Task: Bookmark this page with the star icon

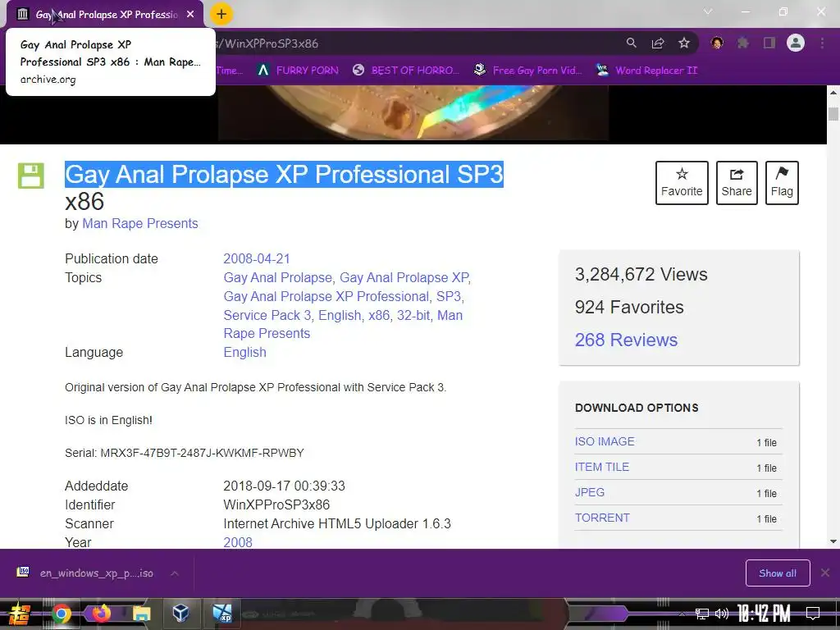Action: [x=683, y=43]
